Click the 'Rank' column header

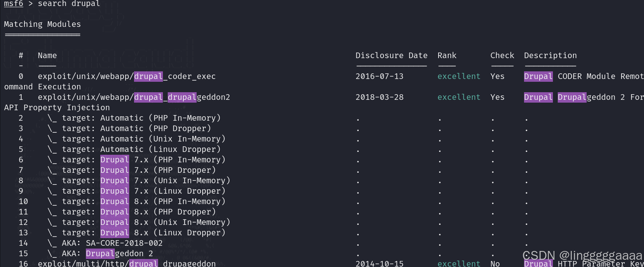click(x=447, y=56)
